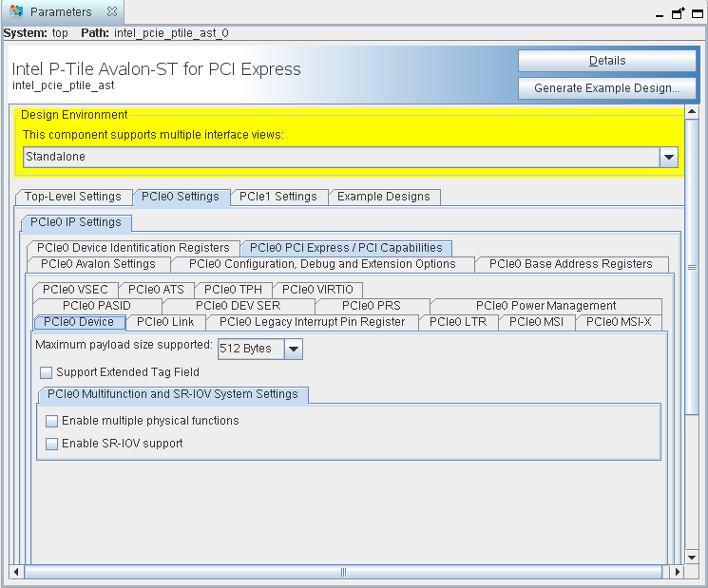This screenshot has width=708, height=588.
Task: Click the vertical scrollbar up arrow
Action: click(692, 111)
